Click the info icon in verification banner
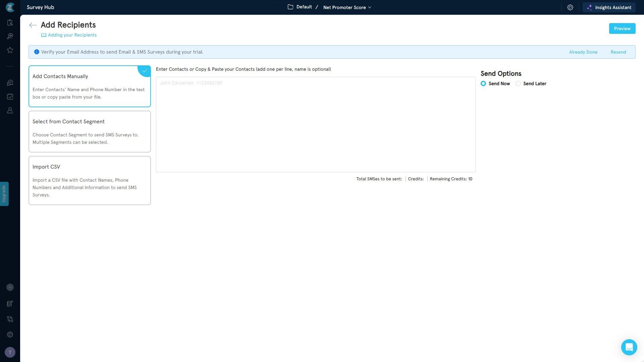644x362 pixels. 37,52
